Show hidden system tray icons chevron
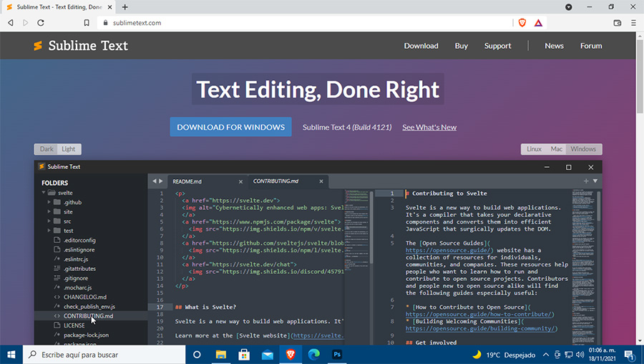 pyautogui.click(x=545, y=355)
